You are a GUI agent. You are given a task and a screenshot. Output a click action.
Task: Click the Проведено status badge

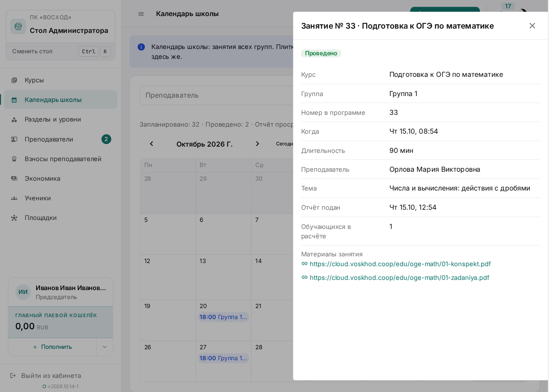point(321,53)
